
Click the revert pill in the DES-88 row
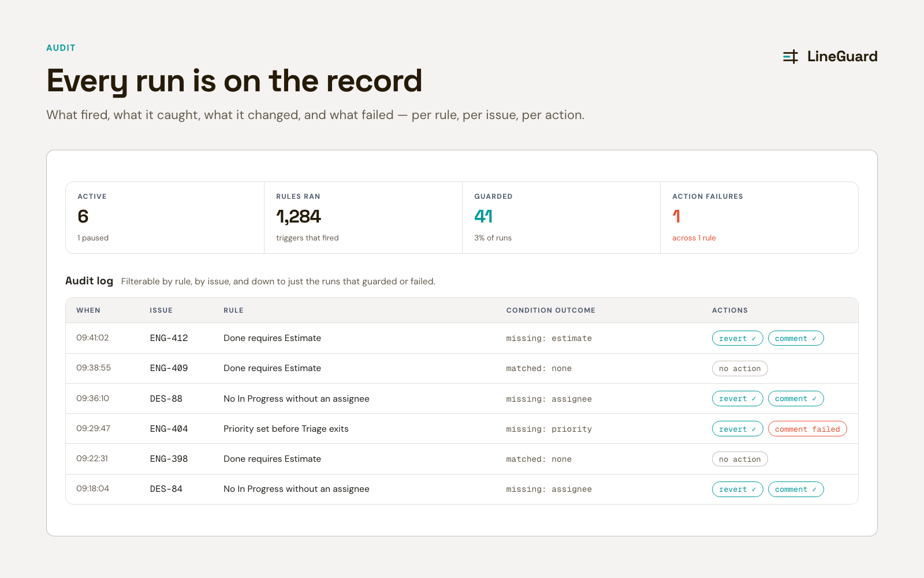(x=737, y=399)
